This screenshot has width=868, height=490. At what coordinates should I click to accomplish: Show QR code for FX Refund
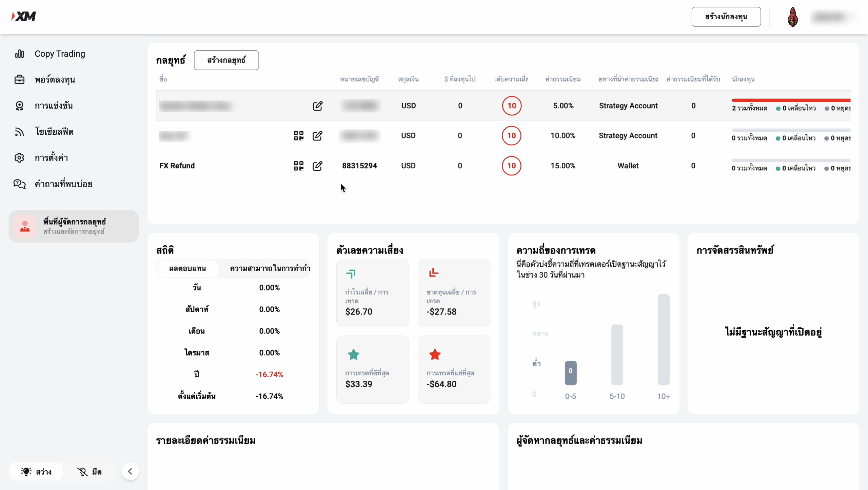(x=298, y=166)
